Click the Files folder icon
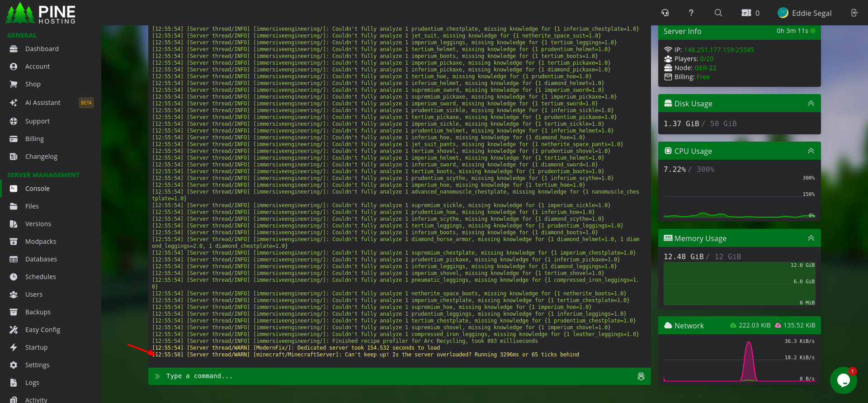This screenshot has width=868, height=403. pos(14,206)
